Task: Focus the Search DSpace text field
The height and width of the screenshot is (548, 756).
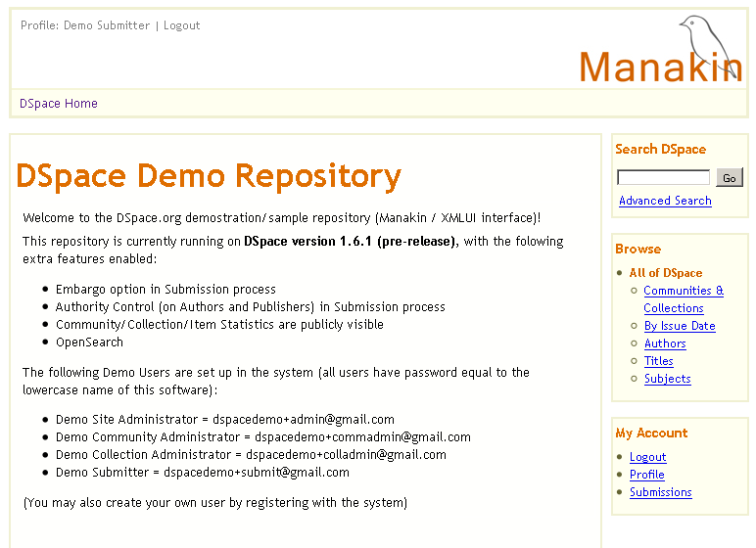Action: [663, 177]
